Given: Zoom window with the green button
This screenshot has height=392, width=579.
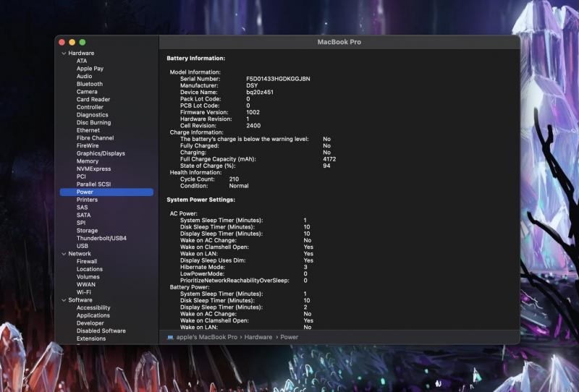Looking at the screenshot, I should [x=83, y=43].
